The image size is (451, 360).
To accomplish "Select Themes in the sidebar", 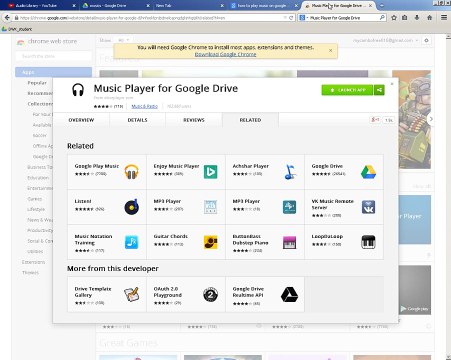I will coord(30,272).
